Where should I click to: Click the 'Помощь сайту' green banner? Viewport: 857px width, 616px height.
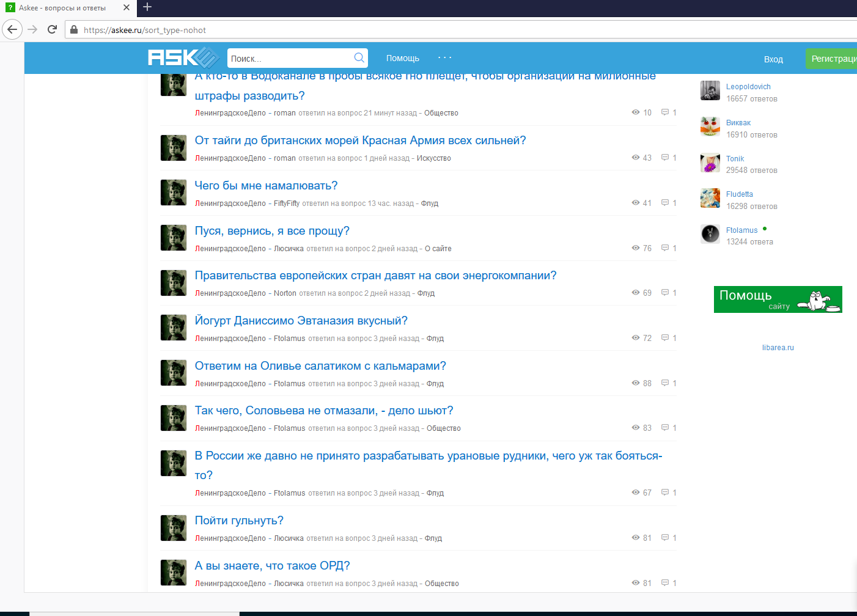tap(778, 299)
